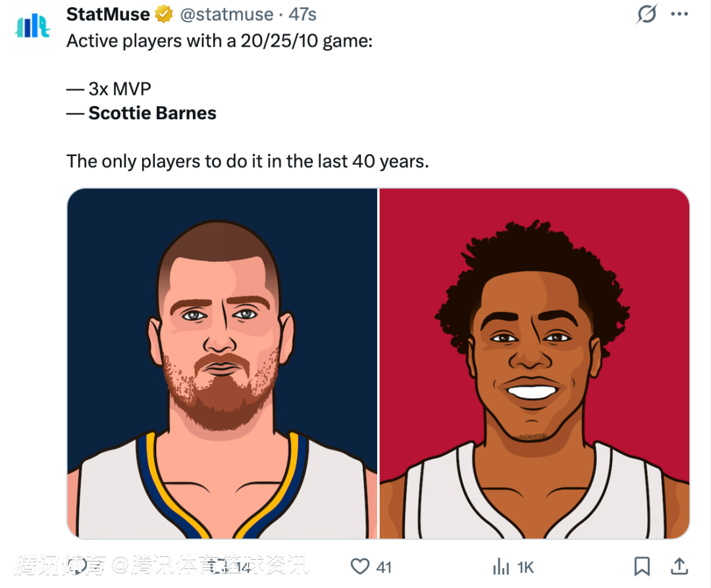This screenshot has width=711, height=588.
Task: Open the StatMuse display name link
Action: (x=108, y=14)
